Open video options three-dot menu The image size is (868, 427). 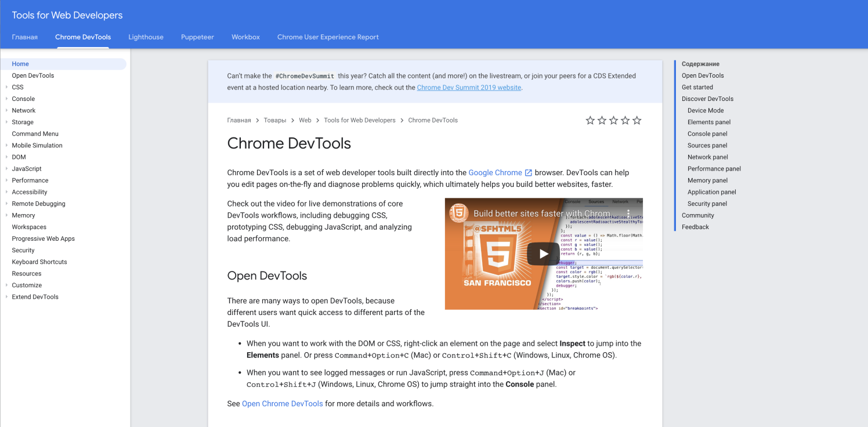tap(628, 213)
